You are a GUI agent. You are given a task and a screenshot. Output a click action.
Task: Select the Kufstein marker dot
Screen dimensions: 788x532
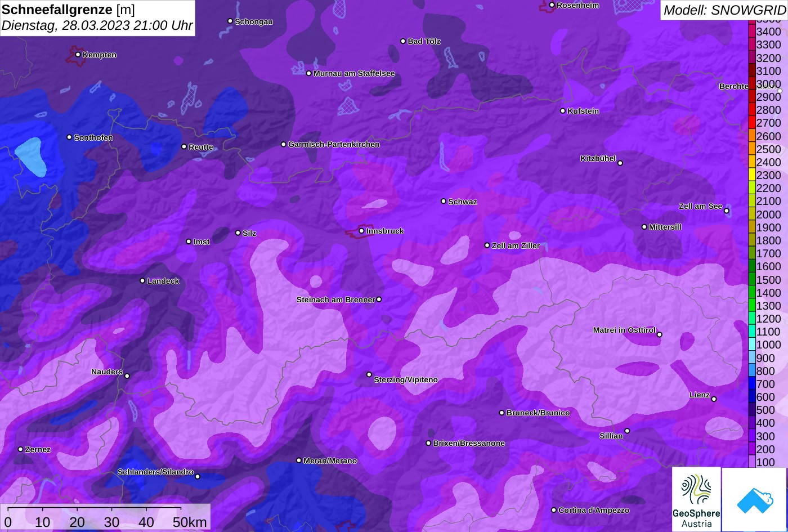pos(562,111)
